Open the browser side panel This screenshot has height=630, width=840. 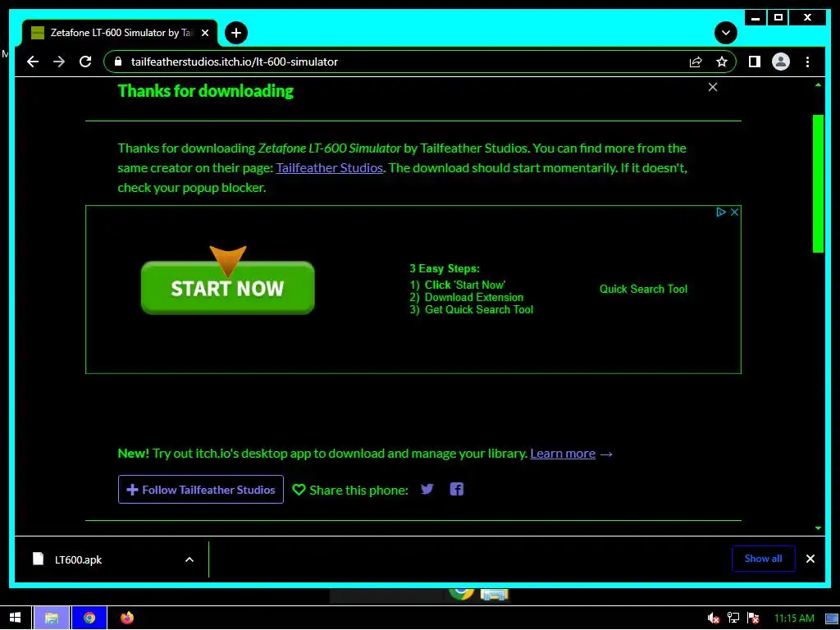(x=755, y=62)
